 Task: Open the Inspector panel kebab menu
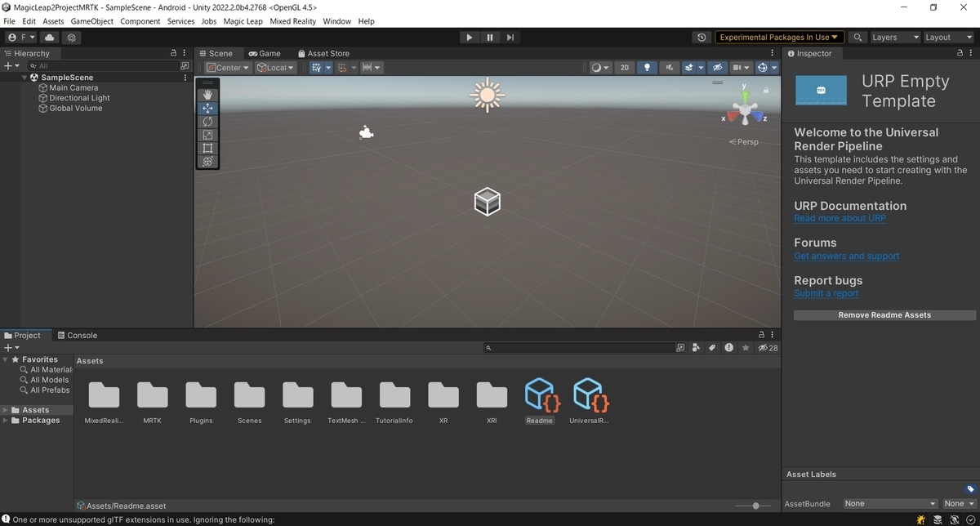(971, 53)
